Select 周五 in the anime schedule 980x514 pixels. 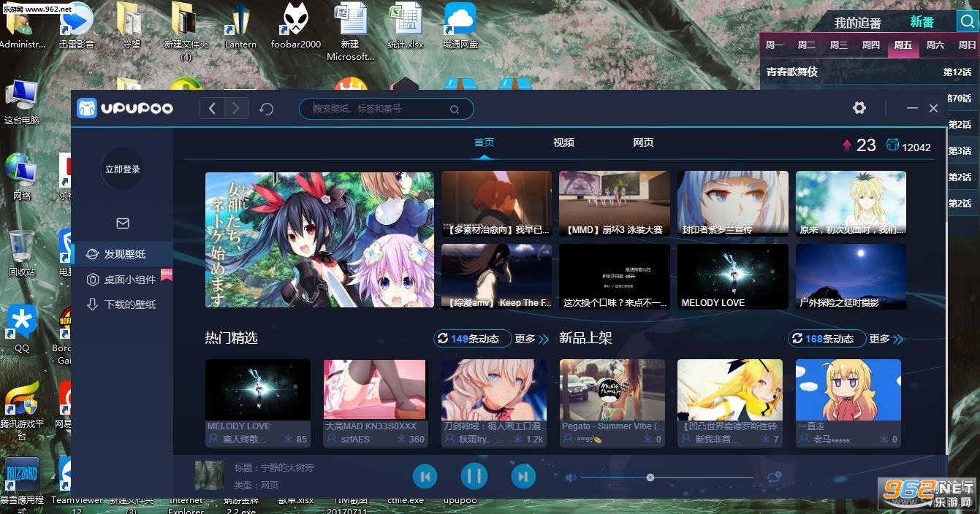click(x=903, y=45)
